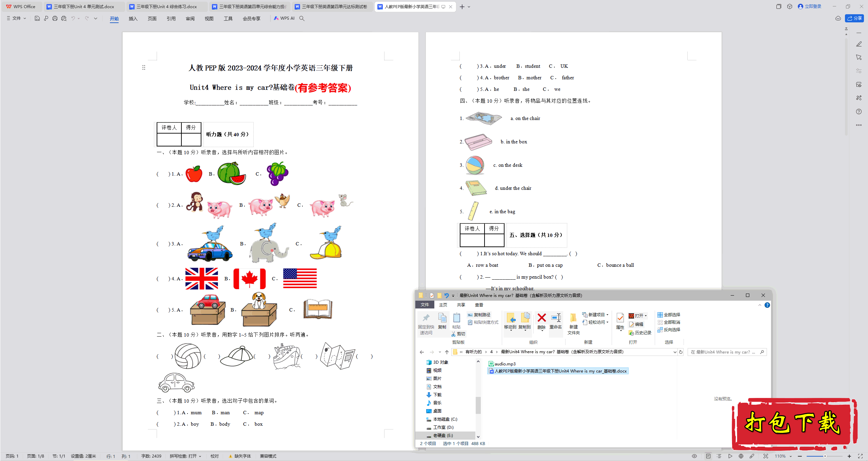
Task: Open the 审阅 ribbon tab
Action: (x=190, y=19)
